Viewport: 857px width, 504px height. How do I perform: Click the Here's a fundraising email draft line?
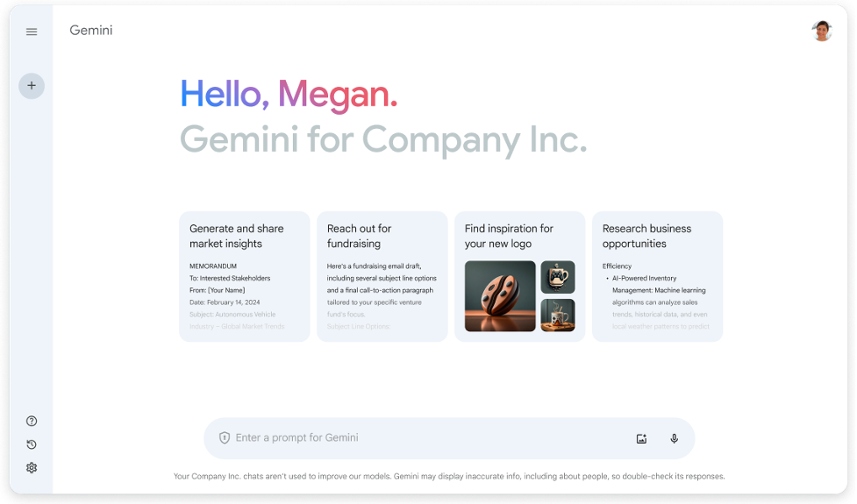[374, 266]
